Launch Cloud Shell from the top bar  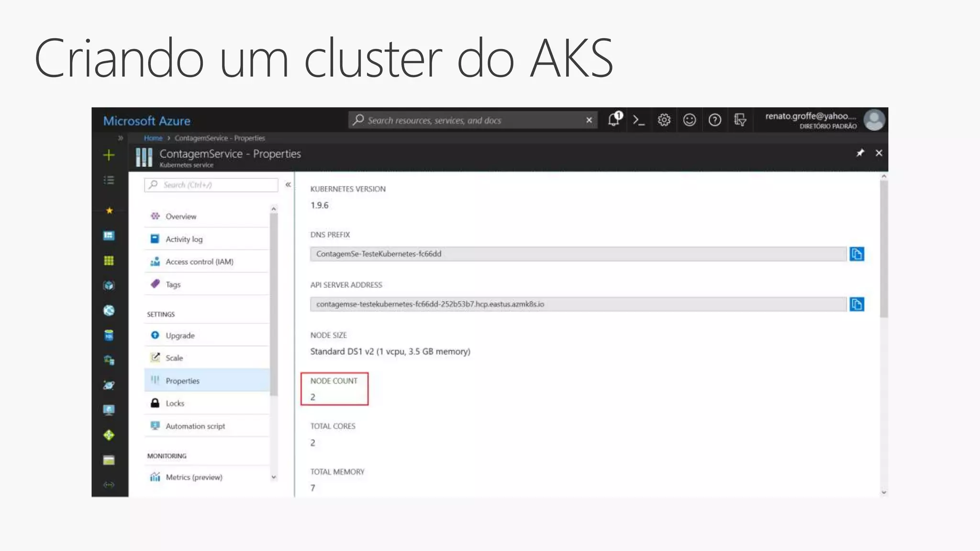639,120
